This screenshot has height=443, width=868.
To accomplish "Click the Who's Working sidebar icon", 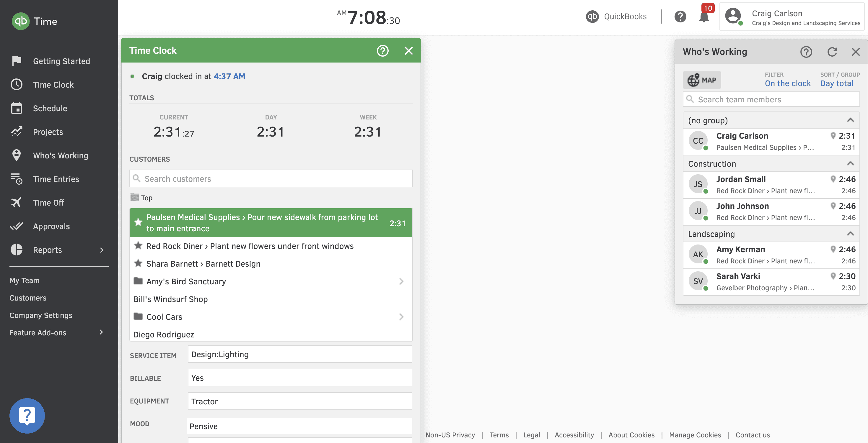I will [16, 154].
